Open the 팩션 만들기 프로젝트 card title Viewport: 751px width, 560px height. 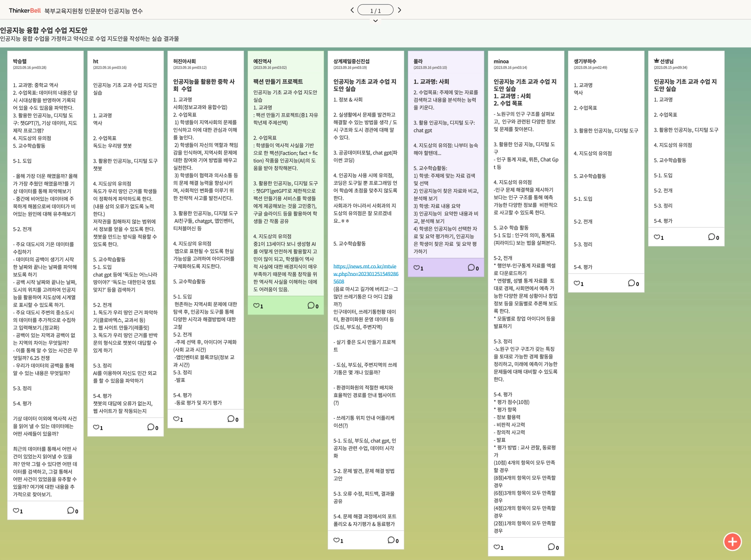click(278, 81)
